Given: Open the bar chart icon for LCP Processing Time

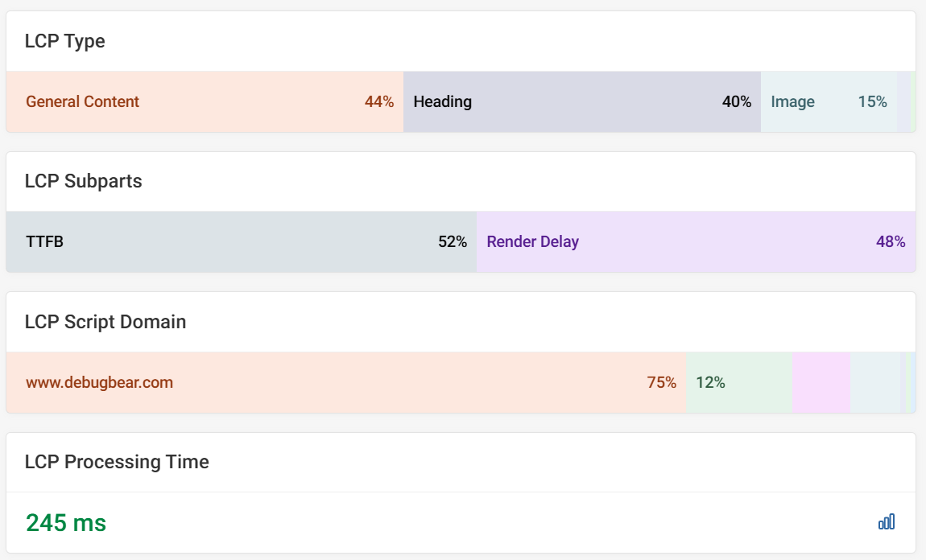Looking at the screenshot, I should pyautogui.click(x=886, y=522).
